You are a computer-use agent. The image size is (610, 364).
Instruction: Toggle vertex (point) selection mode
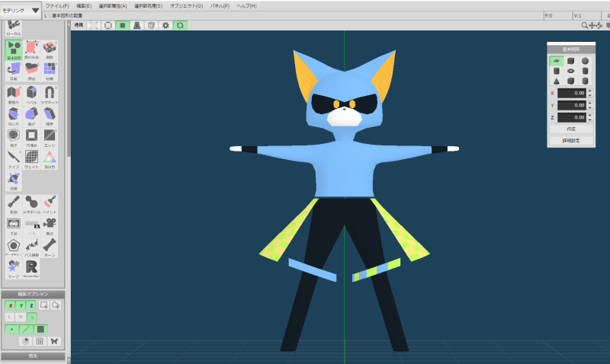click(11, 330)
